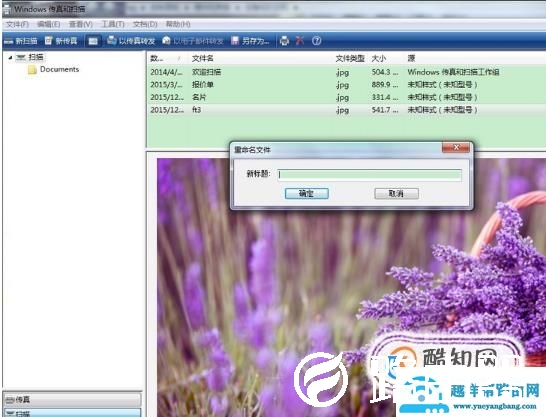
Task: Click the printer icon in the toolbar
Action: [x=284, y=41]
